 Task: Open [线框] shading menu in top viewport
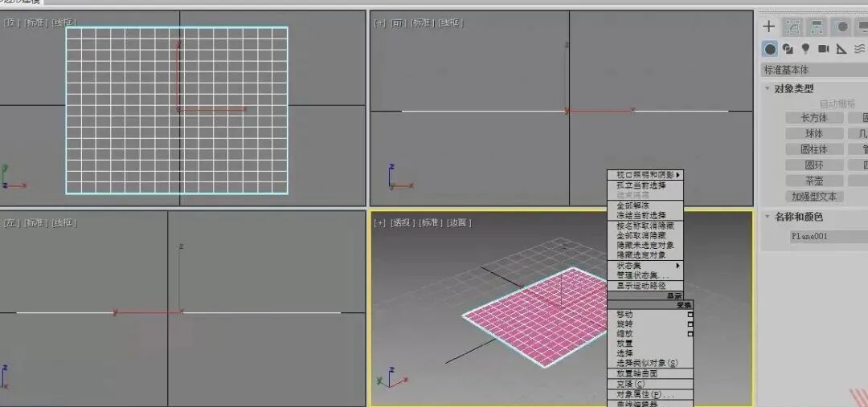coord(63,22)
